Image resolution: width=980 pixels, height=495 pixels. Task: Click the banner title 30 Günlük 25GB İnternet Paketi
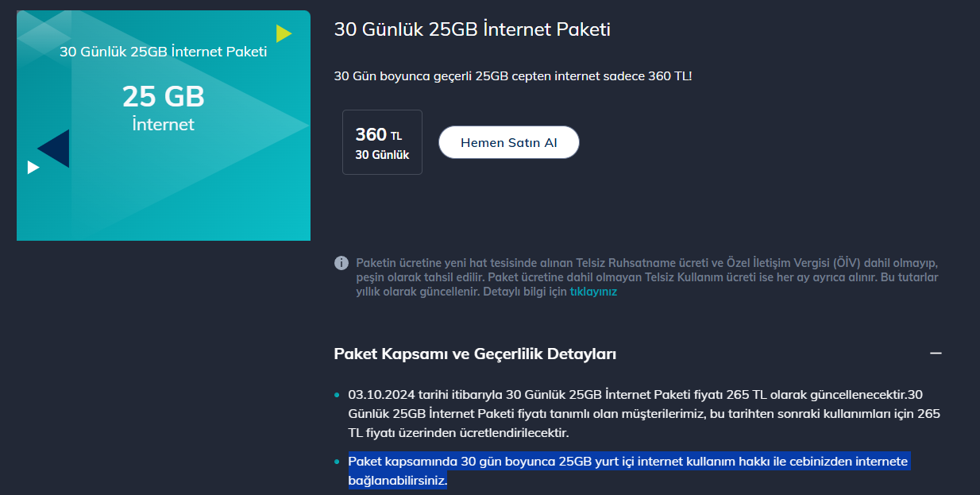[164, 52]
